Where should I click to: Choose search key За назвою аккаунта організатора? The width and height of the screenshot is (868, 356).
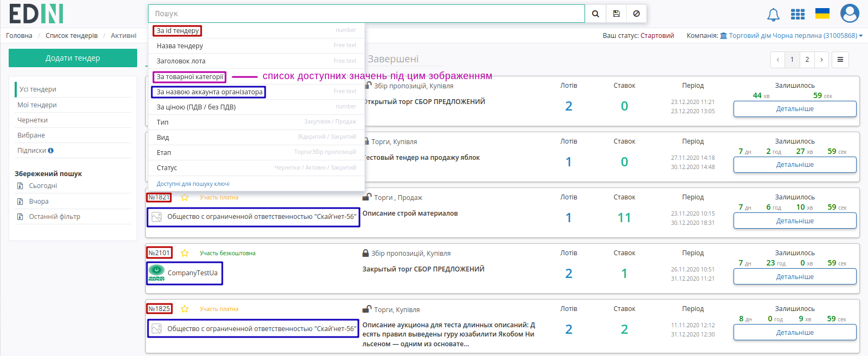click(x=256, y=92)
